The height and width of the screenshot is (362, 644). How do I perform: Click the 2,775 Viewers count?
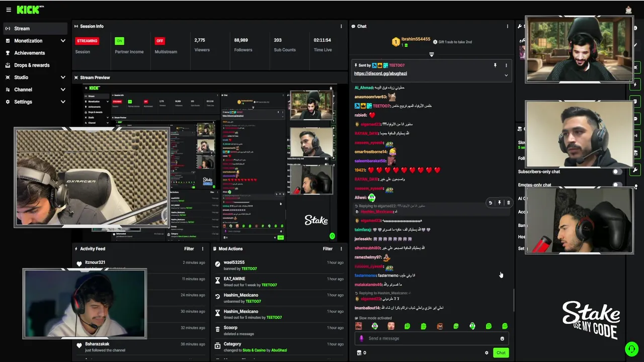pyautogui.click(x=200, y=40)
